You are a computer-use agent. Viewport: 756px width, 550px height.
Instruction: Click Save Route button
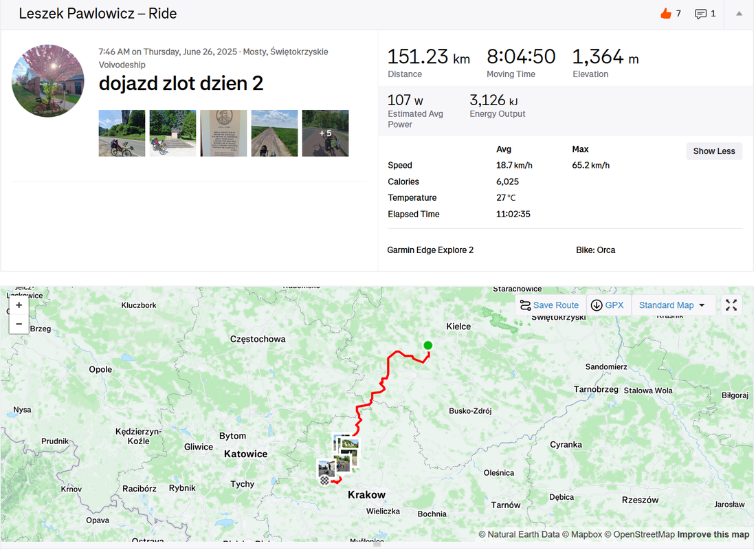point(549,305)
